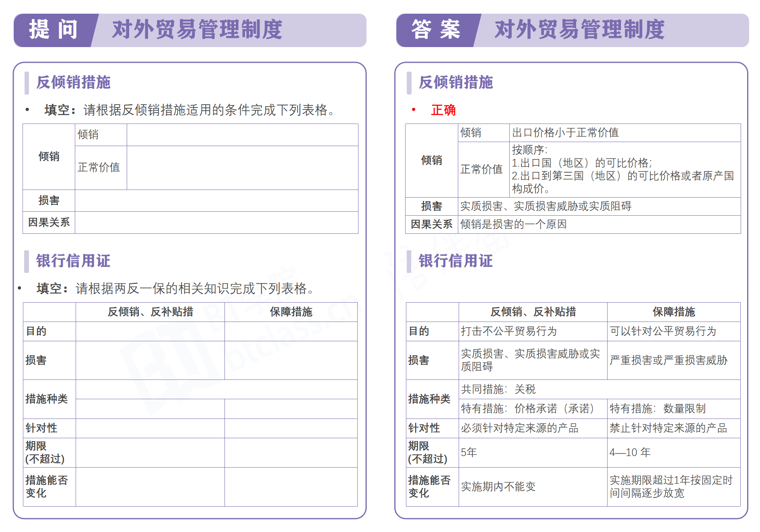This screenshot has height=532, width=760.
Task: Click the cell 共同措施：关税
Action: (599, 389)
